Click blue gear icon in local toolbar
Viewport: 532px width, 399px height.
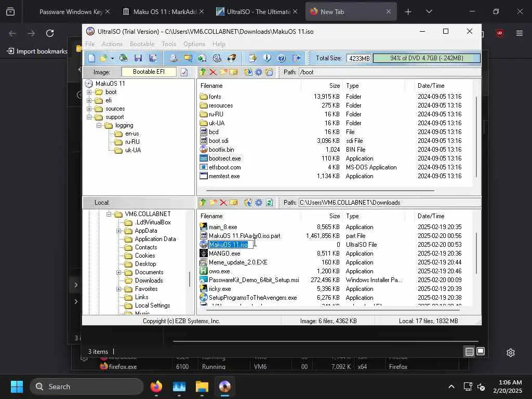click(x=259, y=203)
